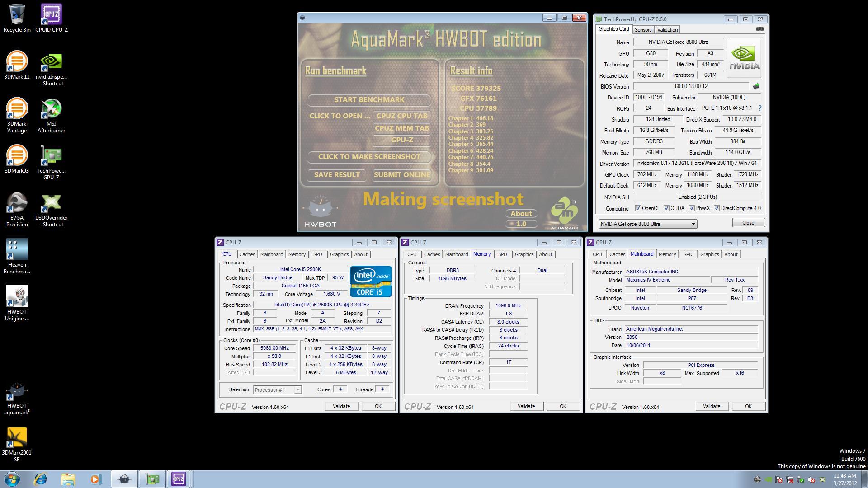Open 3DMark 11 desktop shortcut

click(17, 66)
